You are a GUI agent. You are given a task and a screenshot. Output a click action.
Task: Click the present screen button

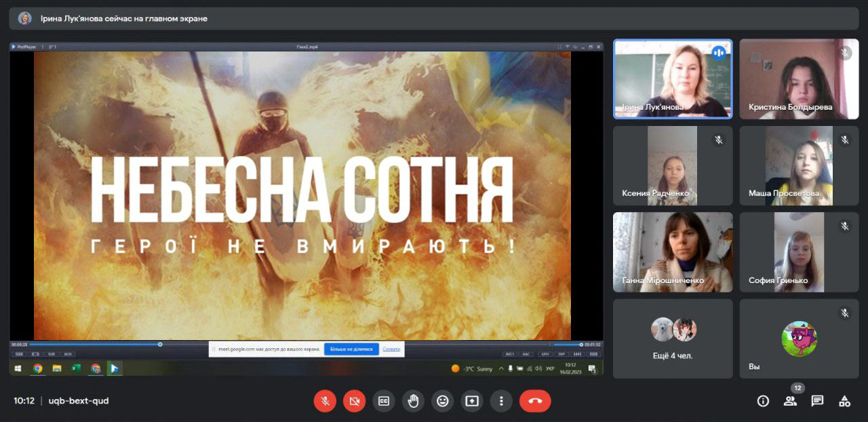pos(471,401)
